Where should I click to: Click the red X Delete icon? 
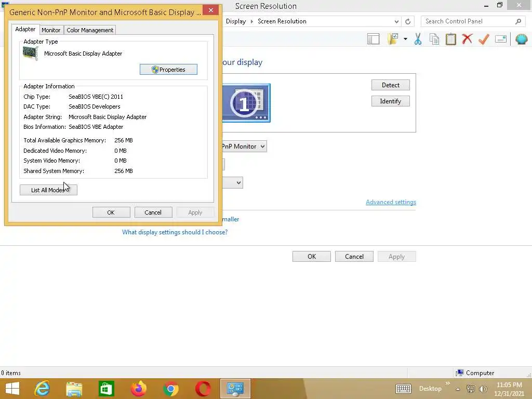467,39
